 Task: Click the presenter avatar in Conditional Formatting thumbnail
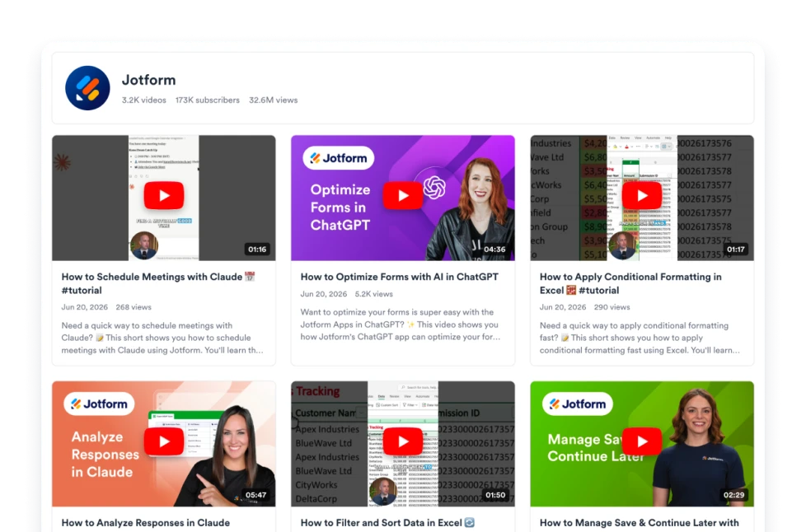pos(622,245)
